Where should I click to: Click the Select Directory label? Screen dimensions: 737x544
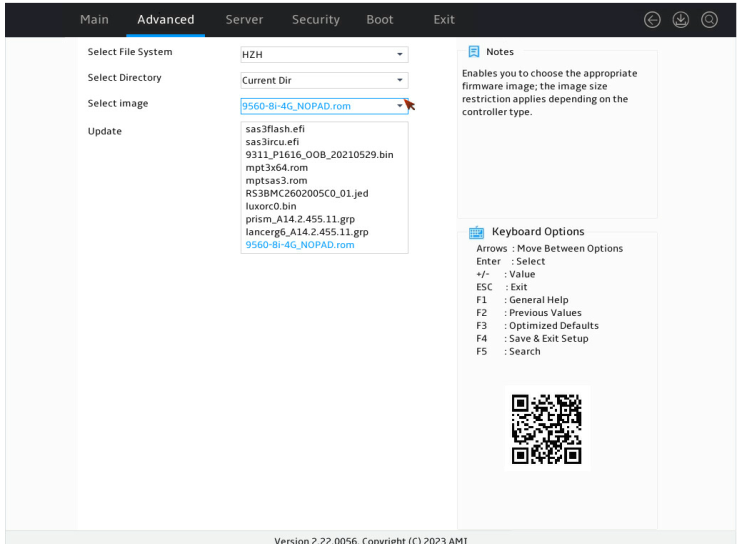[x=125, y=78]
